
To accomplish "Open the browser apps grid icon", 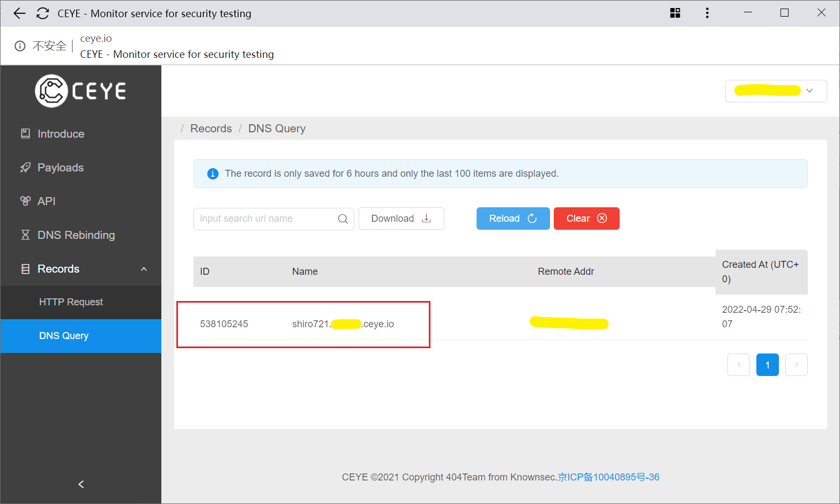I will 675,13.
